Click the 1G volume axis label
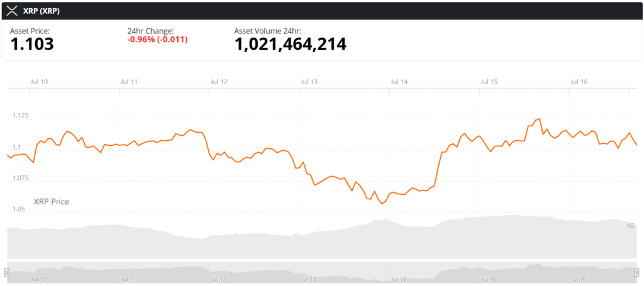 click(x=630, y=226)
